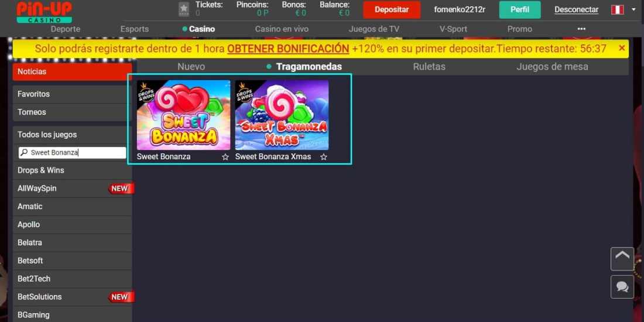Select Amatic provider

[72, 207]
